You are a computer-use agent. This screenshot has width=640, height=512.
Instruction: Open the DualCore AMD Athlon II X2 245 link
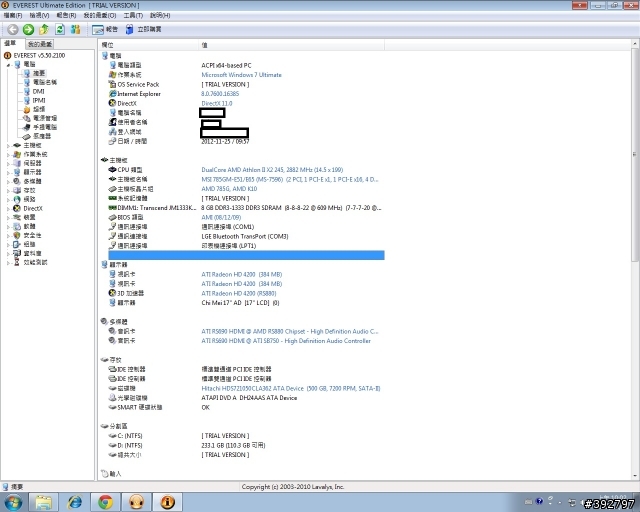tap(272, 170)
